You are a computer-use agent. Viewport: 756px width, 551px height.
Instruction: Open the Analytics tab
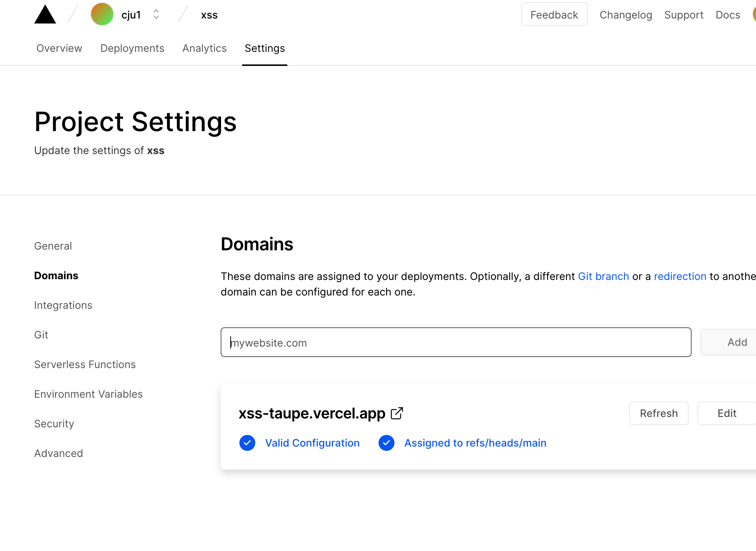click(204, 48)
